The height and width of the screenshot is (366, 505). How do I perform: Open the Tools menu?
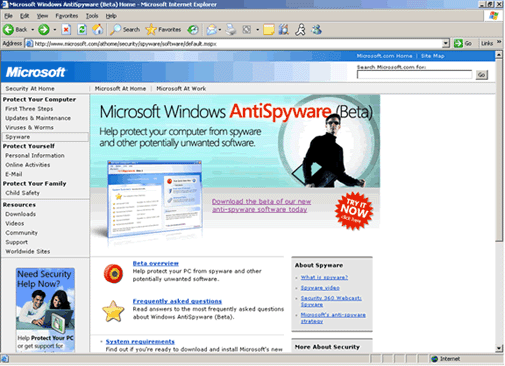pos(92,16)
